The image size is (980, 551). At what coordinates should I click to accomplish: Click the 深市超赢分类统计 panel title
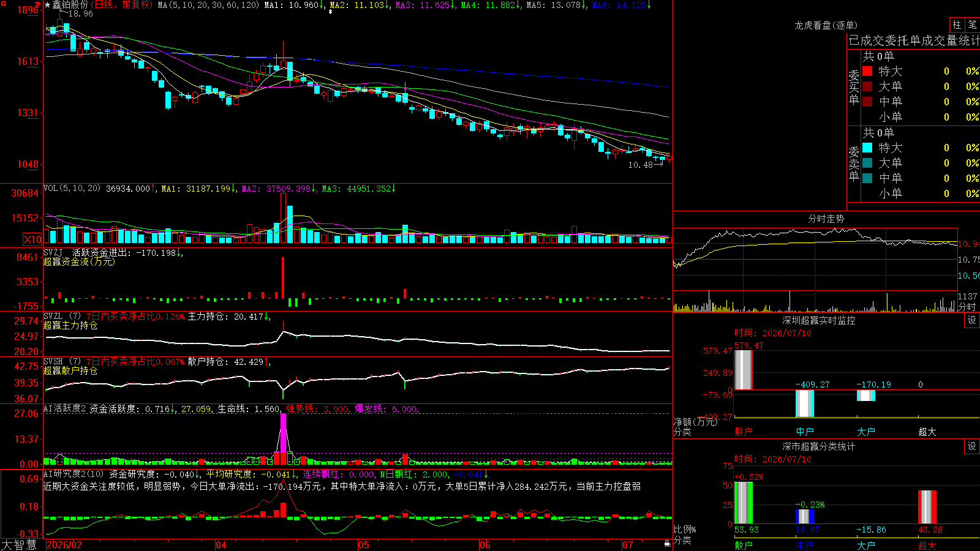coord(819,446)
